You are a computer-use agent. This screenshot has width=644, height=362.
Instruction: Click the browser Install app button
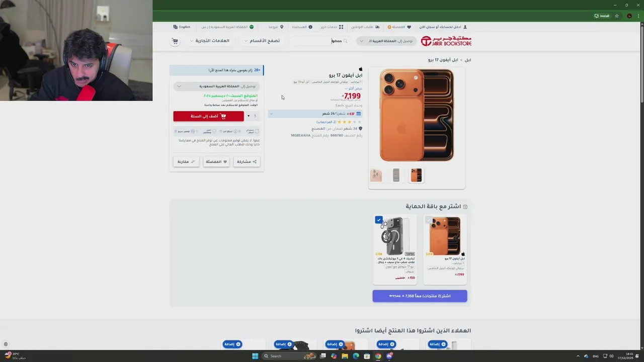(x=602, y=16)
